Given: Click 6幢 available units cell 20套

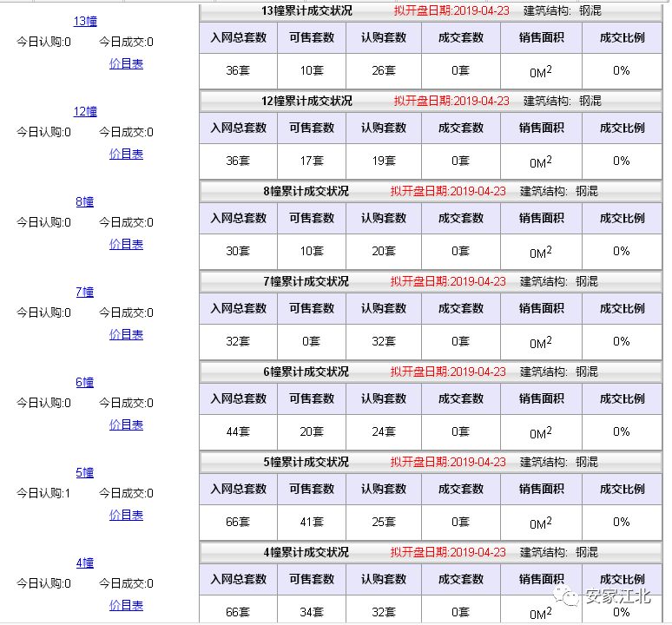Looking at the screenshot, I should coord(312,431).
